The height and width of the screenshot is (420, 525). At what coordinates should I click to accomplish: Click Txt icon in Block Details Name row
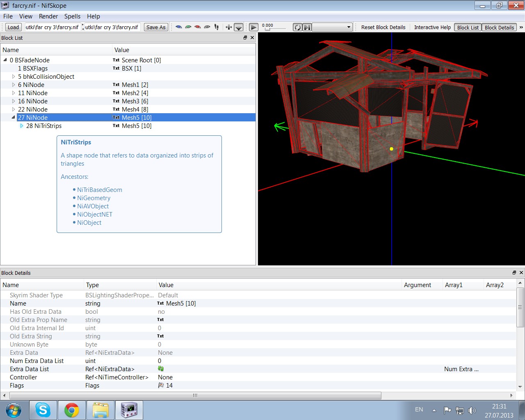pyautogui.click(x=160, y=303)
